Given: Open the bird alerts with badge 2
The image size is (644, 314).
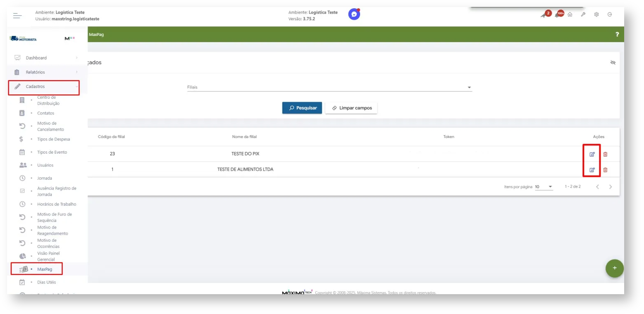Looking at the screenshot, I should pyautogui.click(x=546, y=14).
